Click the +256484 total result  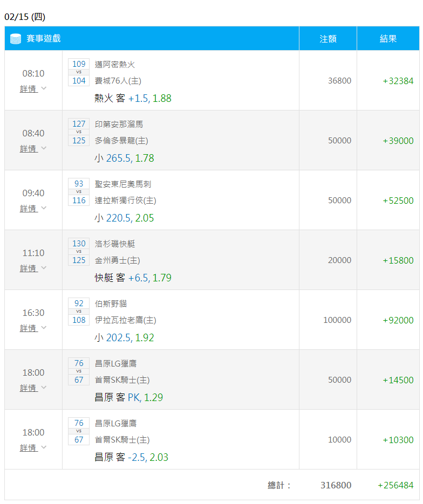tap(395, 485)
